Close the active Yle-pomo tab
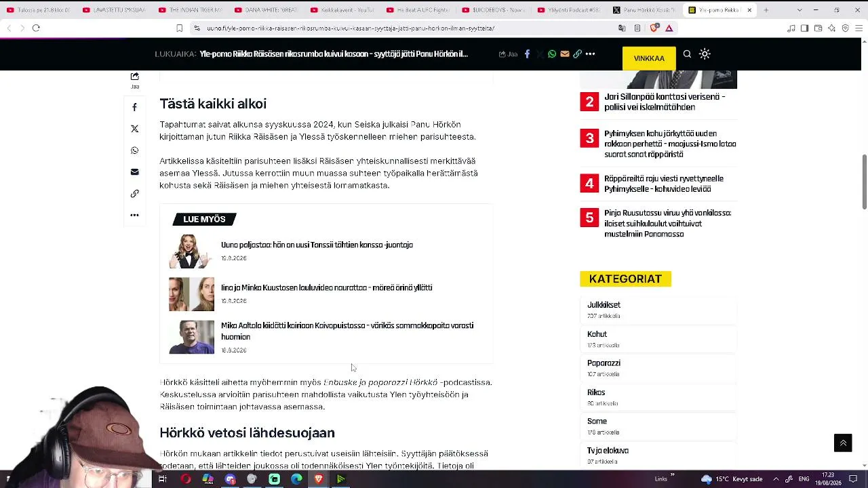This screenshot has width=868, height=488. (x=749, y=10)
